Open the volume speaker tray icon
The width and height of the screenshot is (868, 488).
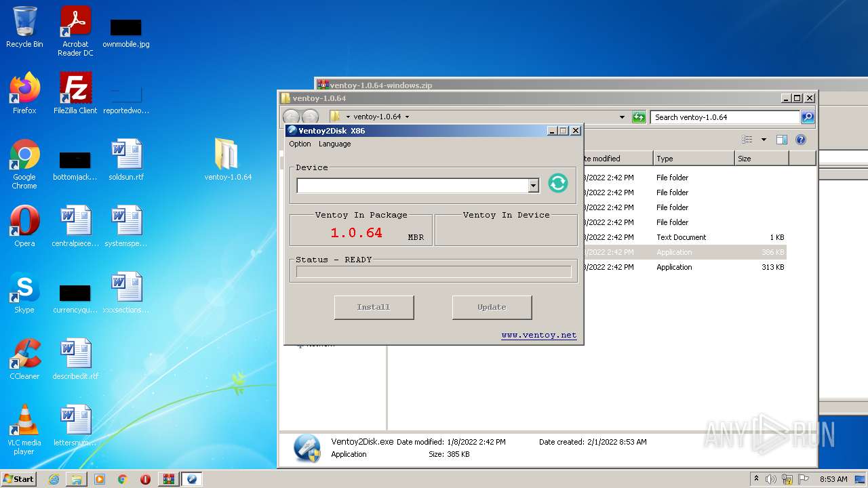[x=771, y=479]
